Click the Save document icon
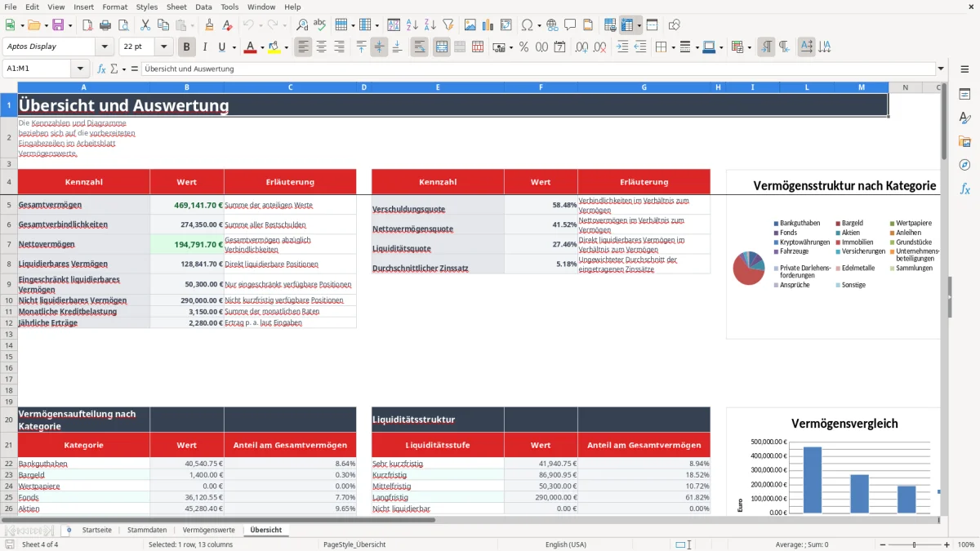 58,25
